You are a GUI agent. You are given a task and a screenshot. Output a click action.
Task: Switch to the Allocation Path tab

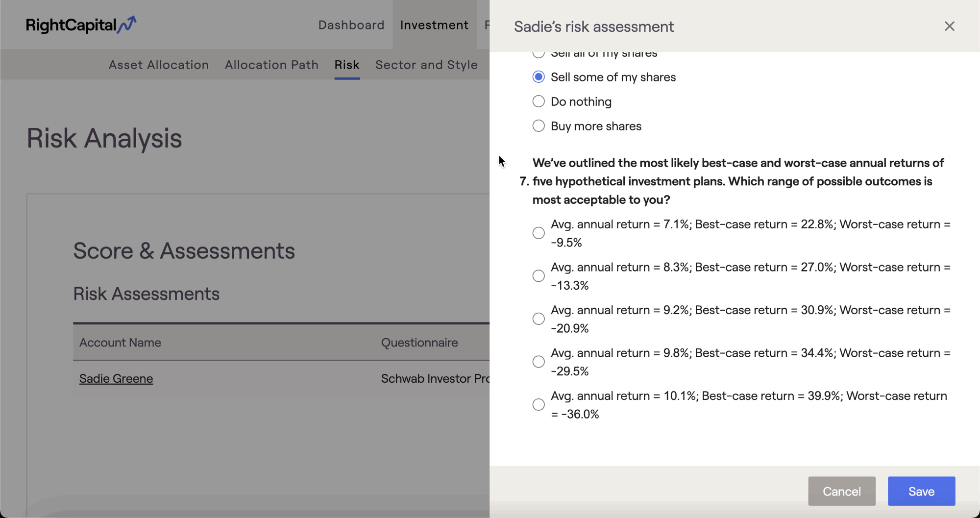pos(271,65)
